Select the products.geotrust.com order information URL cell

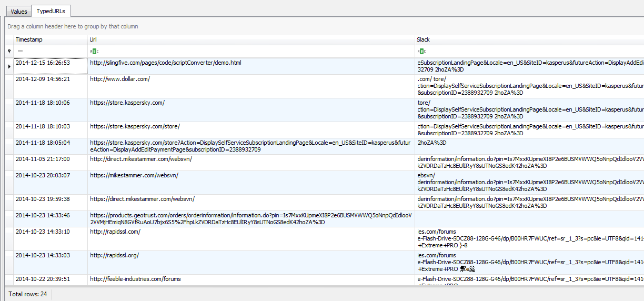(x=250, y=218)
